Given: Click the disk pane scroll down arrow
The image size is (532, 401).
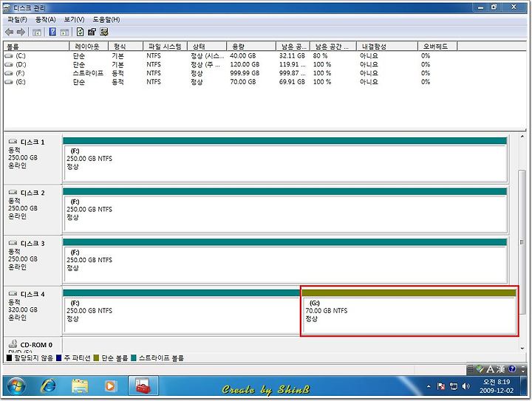Looking at the screenshot, I should [x=522, y=348].
